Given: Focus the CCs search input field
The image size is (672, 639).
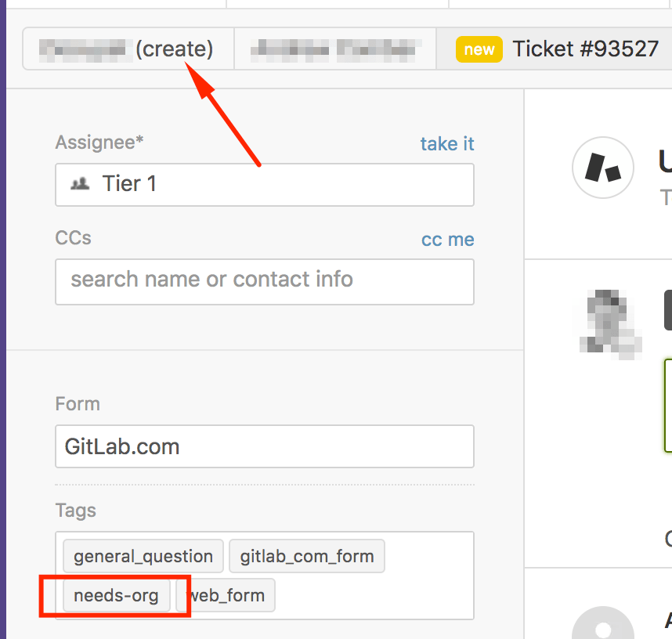Looking at the screenshot, I should (x=265, y=282).
